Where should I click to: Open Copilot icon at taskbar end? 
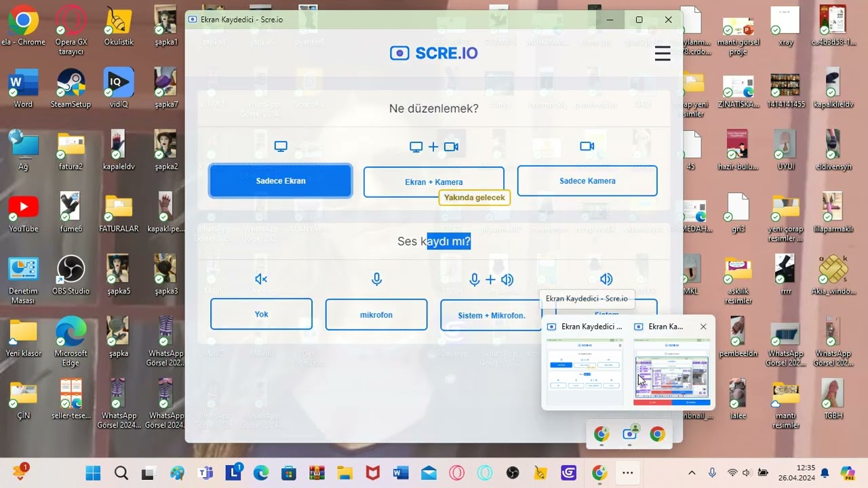[x=848, y=473]
